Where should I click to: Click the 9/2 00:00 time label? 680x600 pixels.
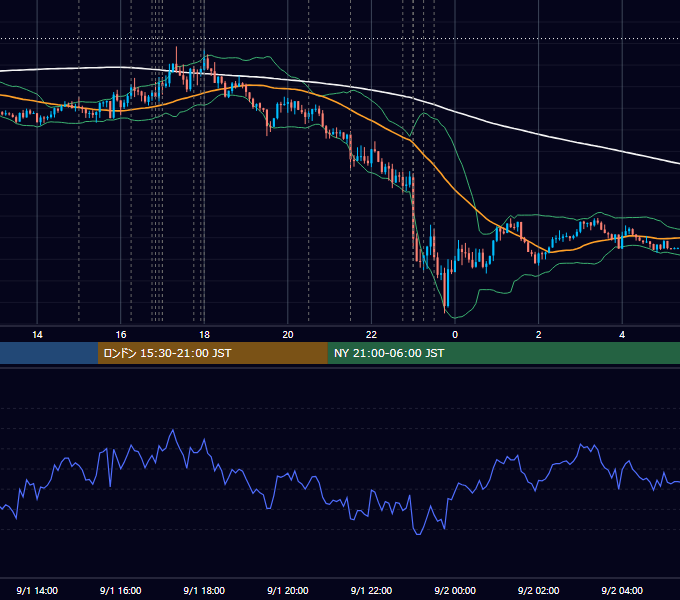point(455,590)
